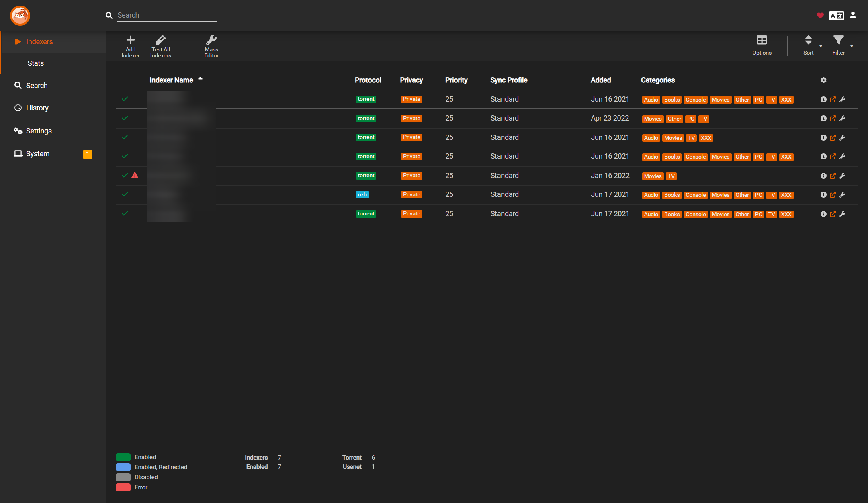Viewport: 868px width, 503px height.
Task: Click the first row's enabled checkmark toggle
Action: point(125,99)
